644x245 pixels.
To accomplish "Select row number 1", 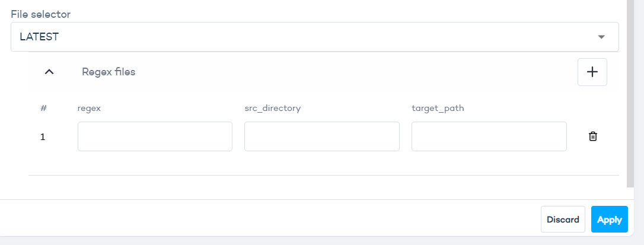I will (43, 137).
